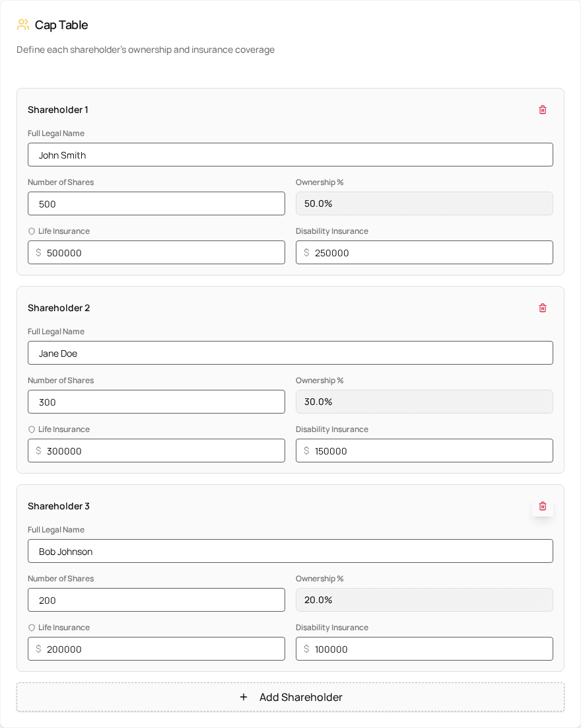Edit the 100000 disability insurance amount
The image size is (581, 728).
[x=429, y=649]
